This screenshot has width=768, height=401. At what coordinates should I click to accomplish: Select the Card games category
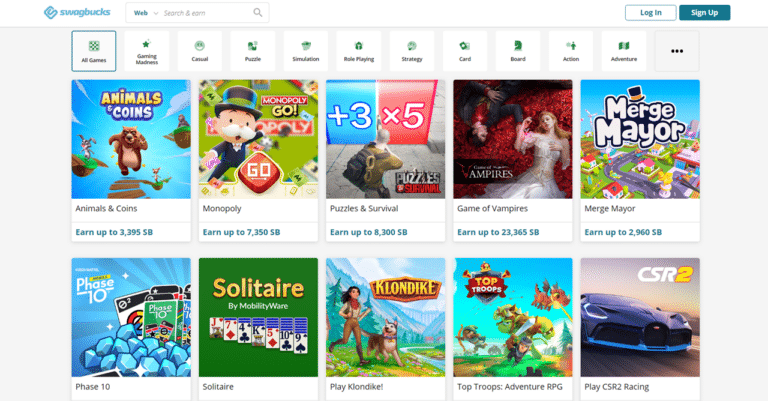[465, 51]
